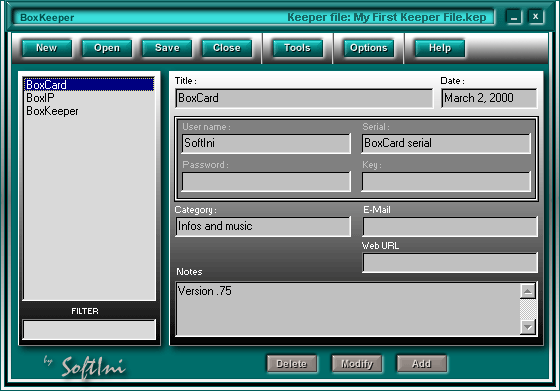Close the BoxKeeper window with X
The width and height of the screenshot is (560, 391).
535,17
